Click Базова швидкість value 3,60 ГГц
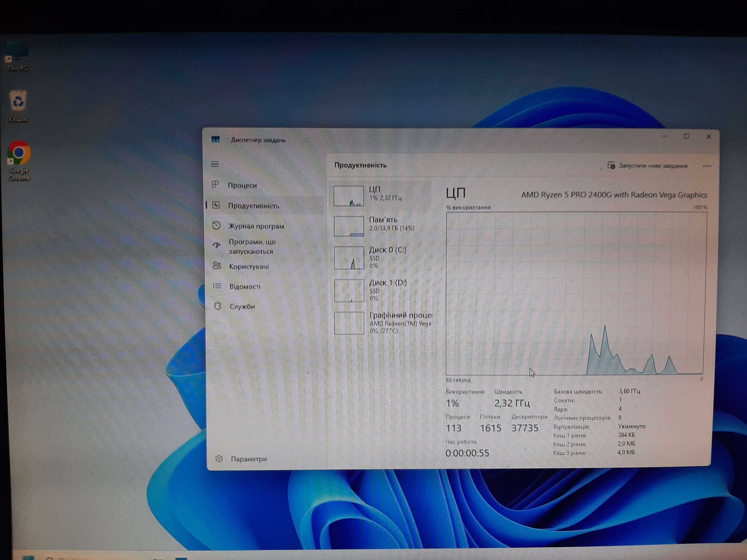747x560 pixels. click(630, 391)
